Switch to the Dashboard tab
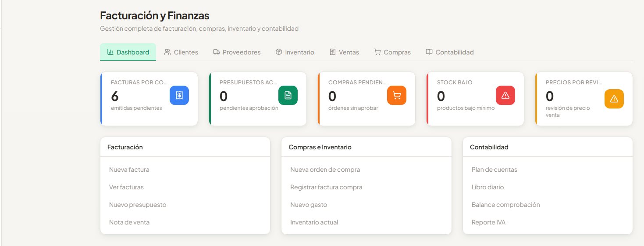Viewport: 644px width, 246px height. click(x=128, y=52)
